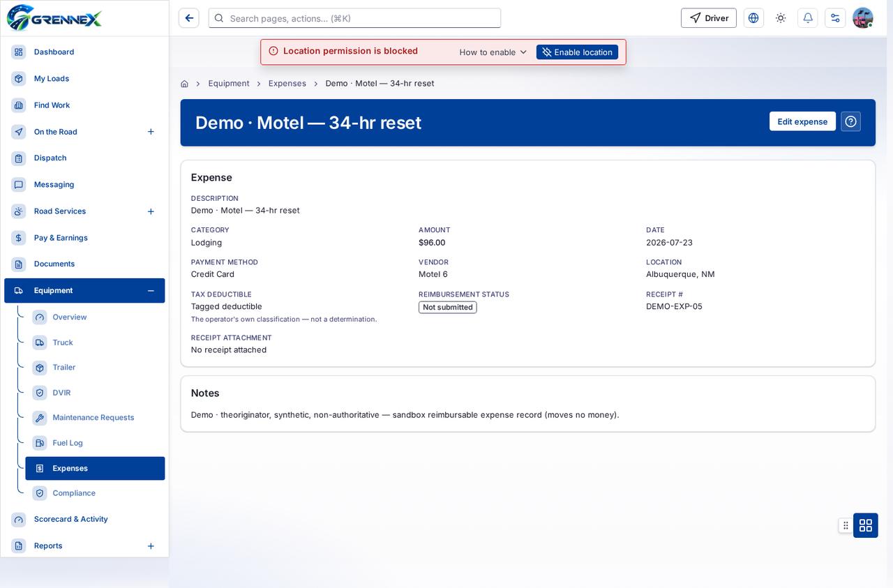Go back using the arrow button
The width and height of the screenshot is (893, 588).
point(189,18)
